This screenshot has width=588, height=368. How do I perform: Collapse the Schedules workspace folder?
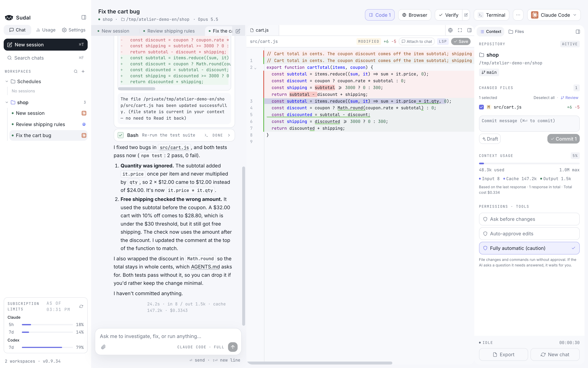click(x=7, y=81)
